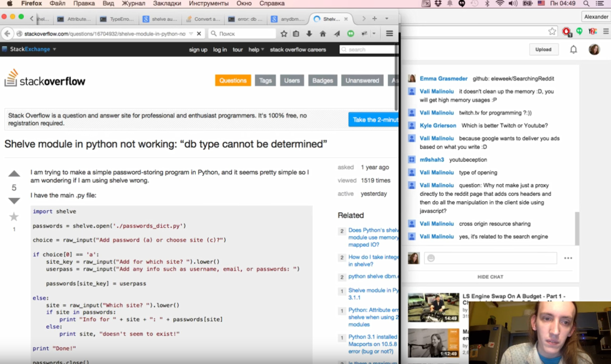This screenshot has height=364, width=611.
Task: Click the YouTube Upload button
Action: (x=543, y=49)
